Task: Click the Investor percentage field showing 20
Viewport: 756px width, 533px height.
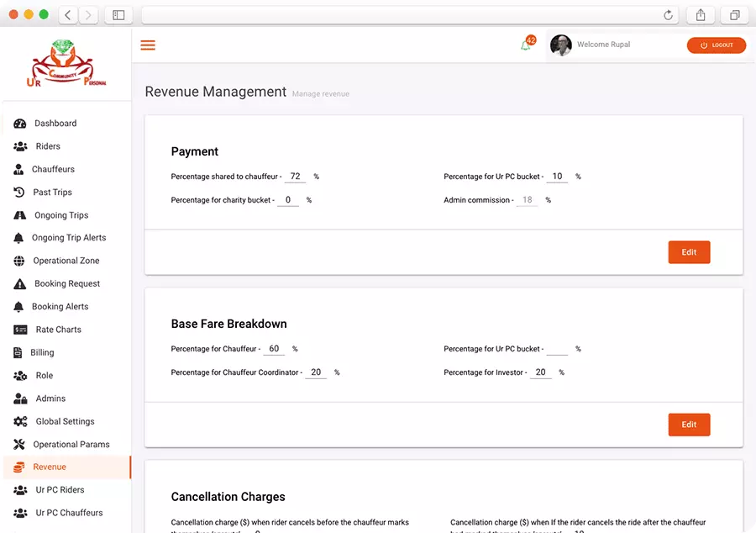Action: click(540, 372)
